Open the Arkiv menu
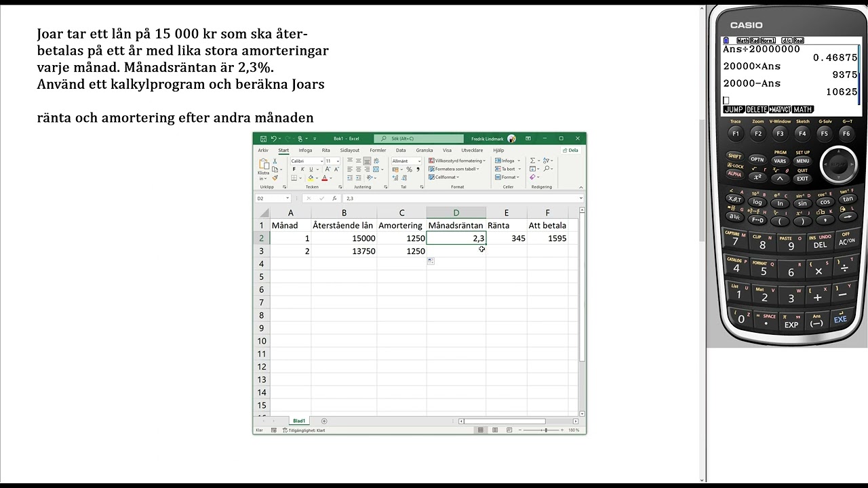 (263, 150)
